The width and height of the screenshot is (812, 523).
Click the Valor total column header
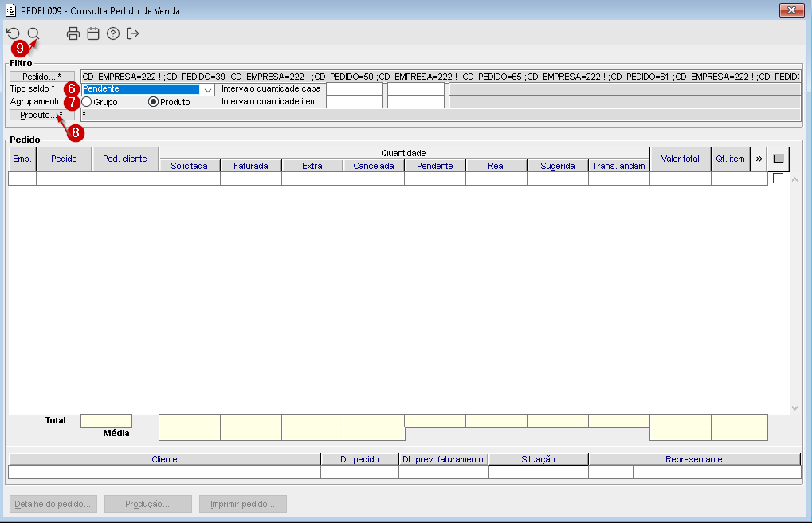681,159
